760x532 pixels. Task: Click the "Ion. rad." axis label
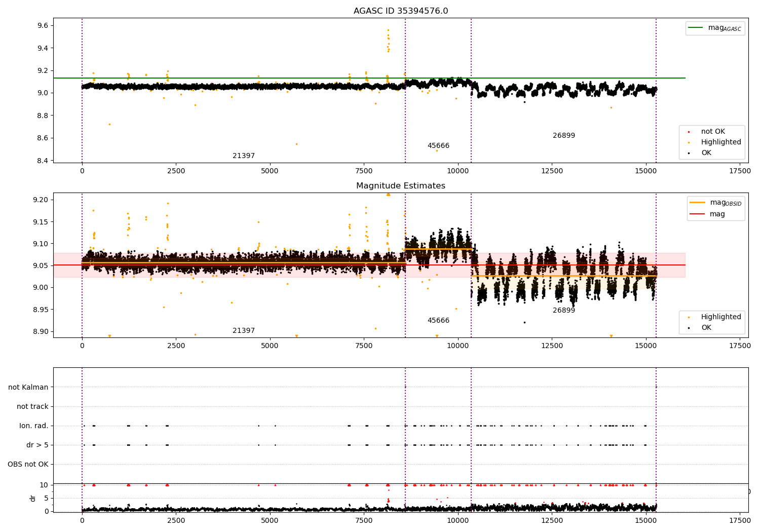click(x=34, y=426)
